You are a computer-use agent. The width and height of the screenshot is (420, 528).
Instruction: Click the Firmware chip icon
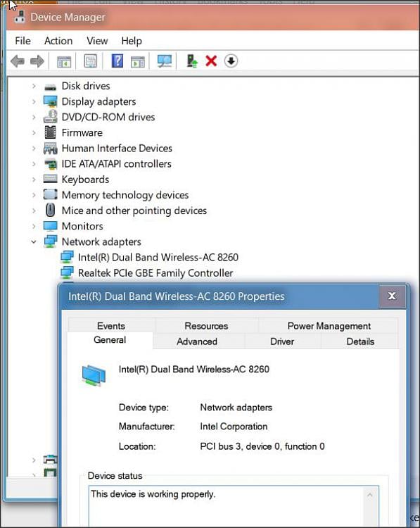(51, 132)
